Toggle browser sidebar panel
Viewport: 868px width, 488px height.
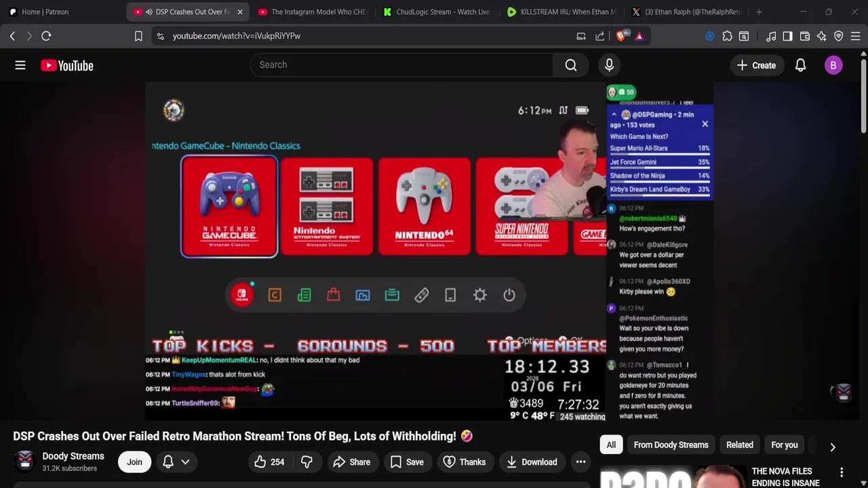pos(787,36)
